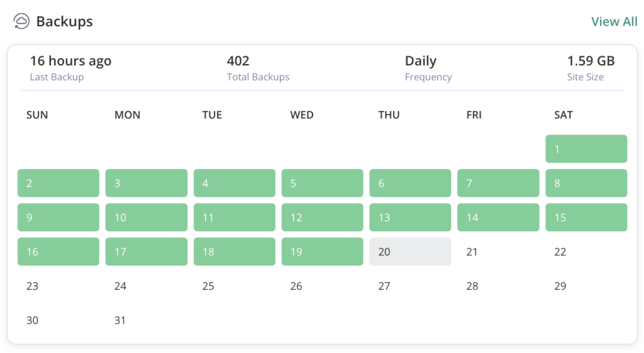Pick date 31 in the calendar
This screenshot has height=353, width=644.
pos(120,320)
